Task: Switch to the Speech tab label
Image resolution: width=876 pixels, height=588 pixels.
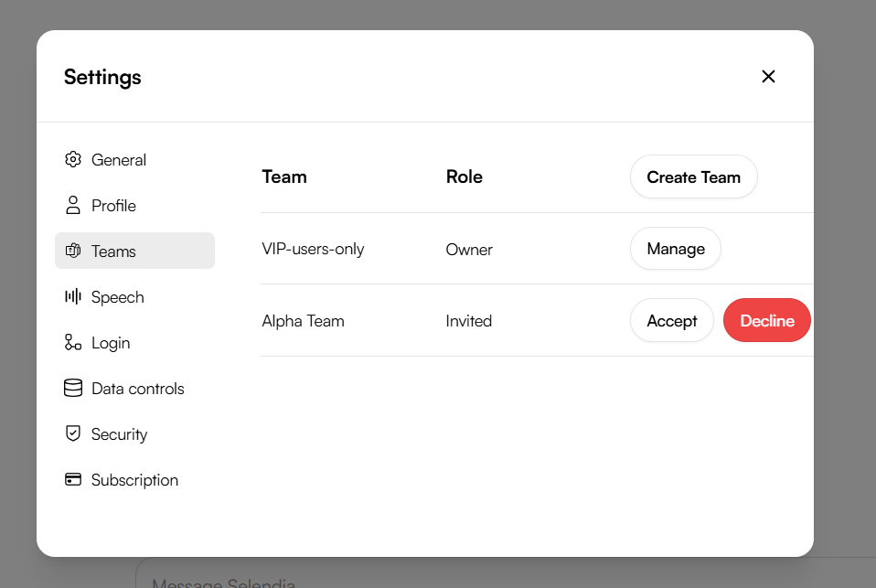Action: (x=117, y=297)
